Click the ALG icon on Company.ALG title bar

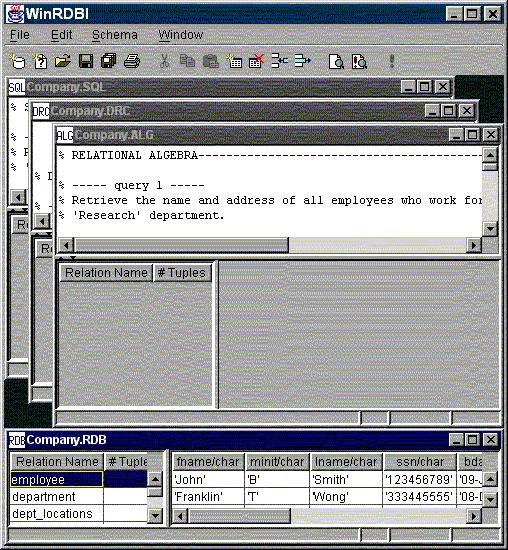coord(65,135)
